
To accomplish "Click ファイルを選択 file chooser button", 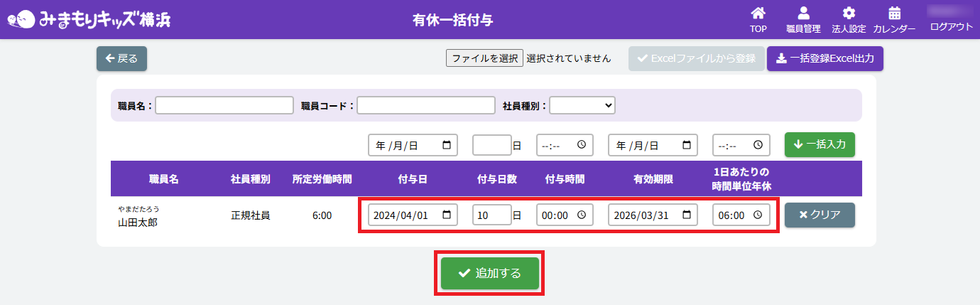I will click(484, 58).
